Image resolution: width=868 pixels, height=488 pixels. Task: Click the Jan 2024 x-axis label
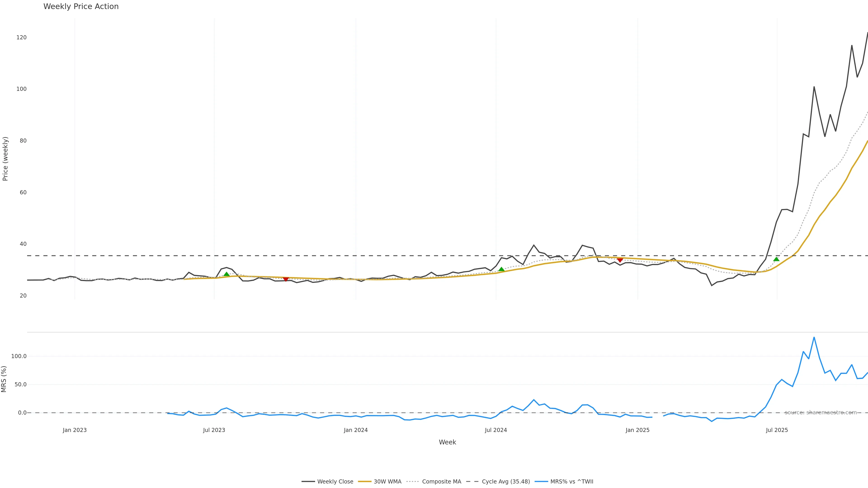pyautogui.click(x=356, y=430)
